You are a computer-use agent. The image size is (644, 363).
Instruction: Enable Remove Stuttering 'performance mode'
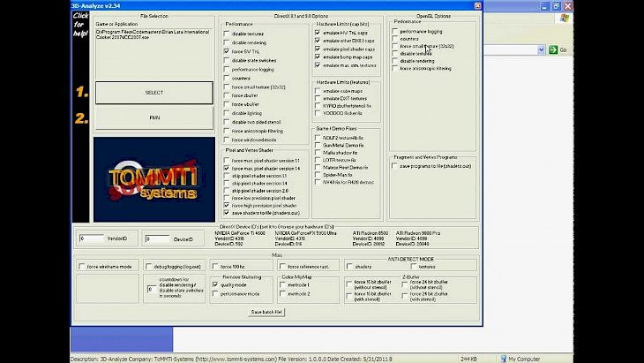215,293
